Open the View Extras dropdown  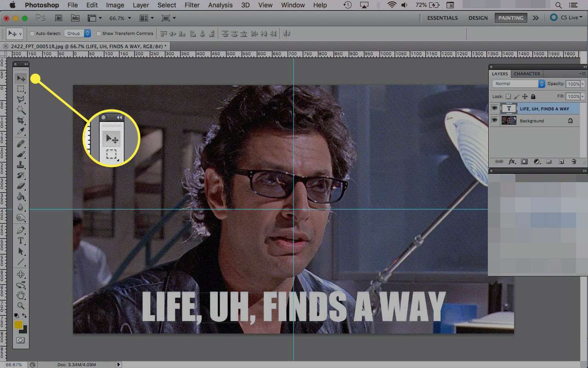[x=95, y=18]
